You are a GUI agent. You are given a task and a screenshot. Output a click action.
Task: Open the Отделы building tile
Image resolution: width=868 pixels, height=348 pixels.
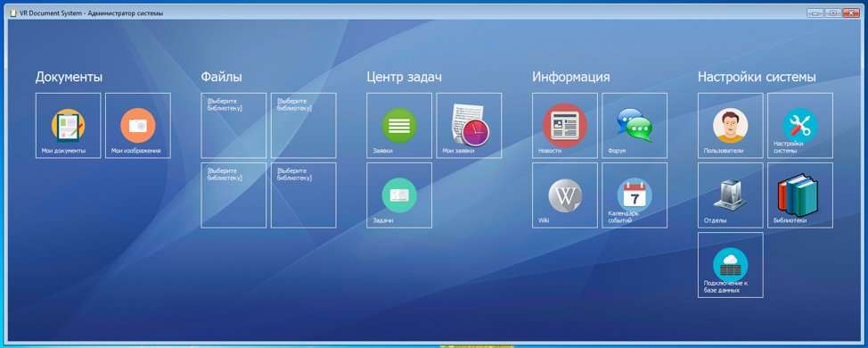point(730,195)
